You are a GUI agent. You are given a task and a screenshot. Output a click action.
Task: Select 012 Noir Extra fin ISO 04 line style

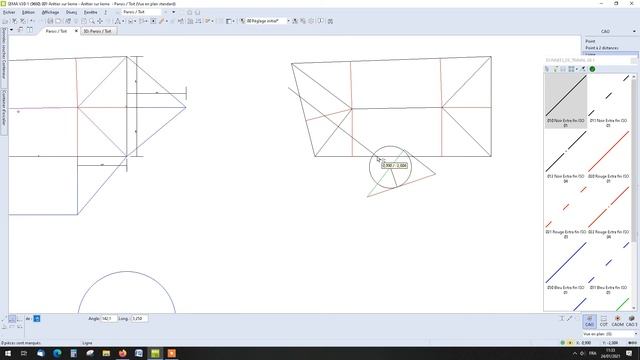click(x=566, y=157)
